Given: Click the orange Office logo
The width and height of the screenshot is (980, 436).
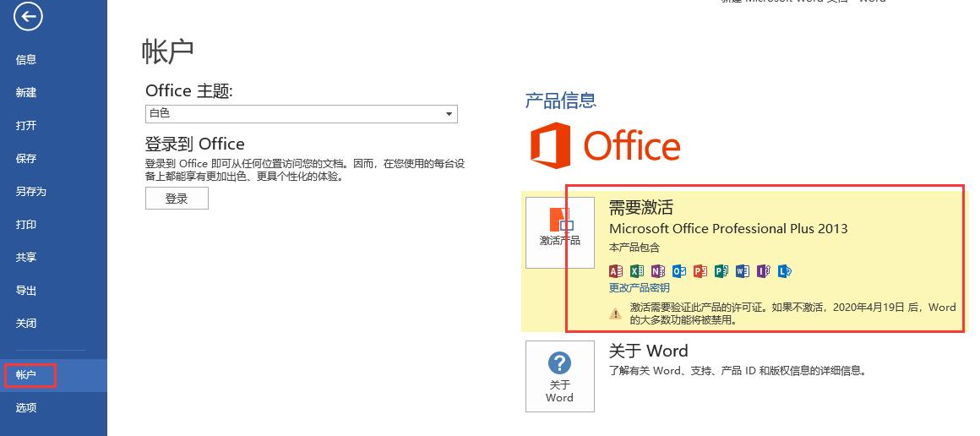Looking at the screenshot, I should pyautogui.click(x=605, y=145).
